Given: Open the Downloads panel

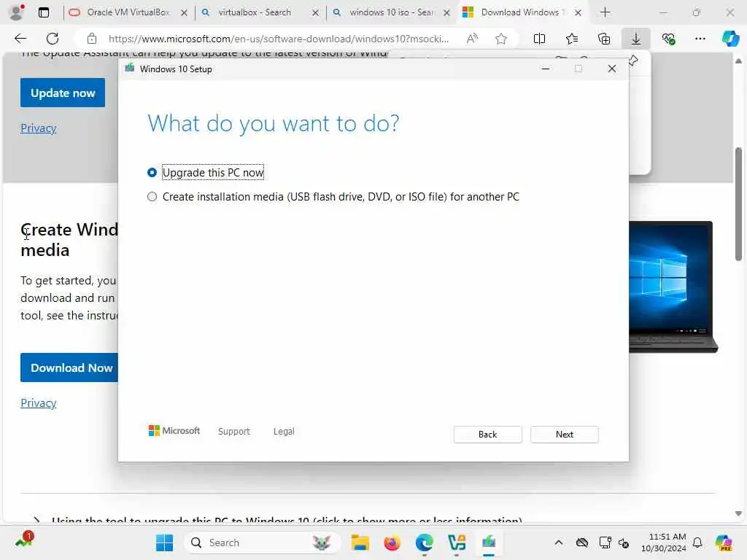Looking at the screenshot, I should [x=636, y=39].
